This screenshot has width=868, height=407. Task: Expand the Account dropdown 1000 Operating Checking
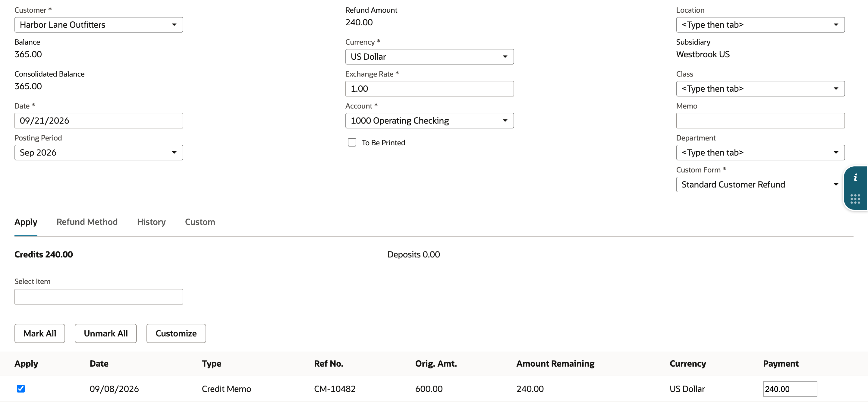(429, 120)
